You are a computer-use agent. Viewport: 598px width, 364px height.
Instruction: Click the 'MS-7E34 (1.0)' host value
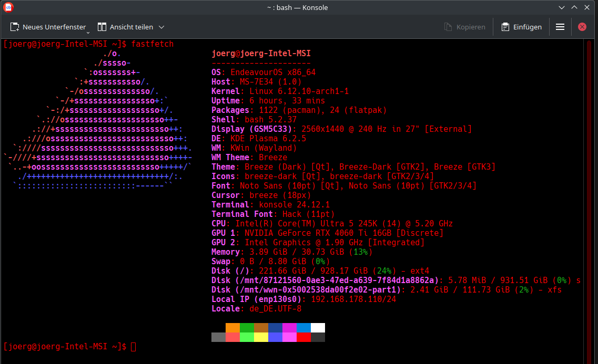(x=270, y=82)
